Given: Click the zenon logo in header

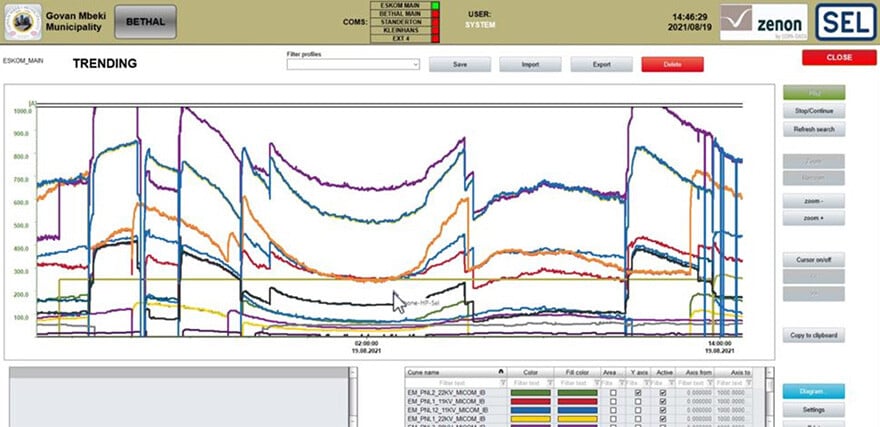Looking at the screenshot, I should pos(764,22).
